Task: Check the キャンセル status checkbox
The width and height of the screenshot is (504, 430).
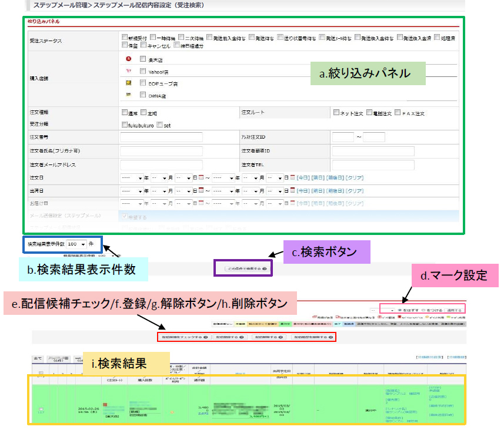Action: coord(143,45)
